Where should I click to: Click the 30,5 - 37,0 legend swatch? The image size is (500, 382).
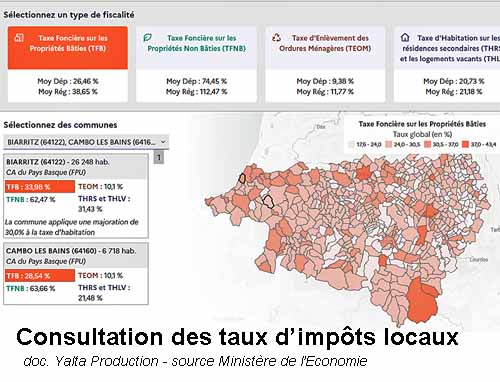[x=428, y=144]
